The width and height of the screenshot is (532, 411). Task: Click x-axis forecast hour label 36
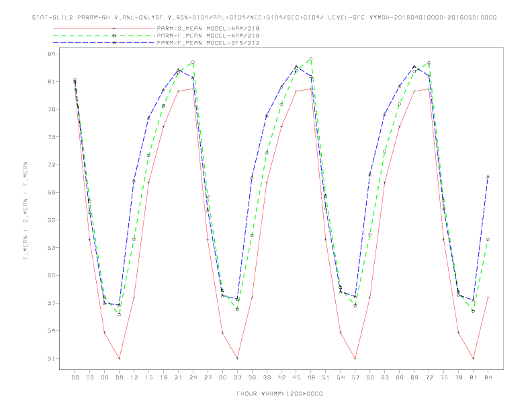(x=252, y=377)
